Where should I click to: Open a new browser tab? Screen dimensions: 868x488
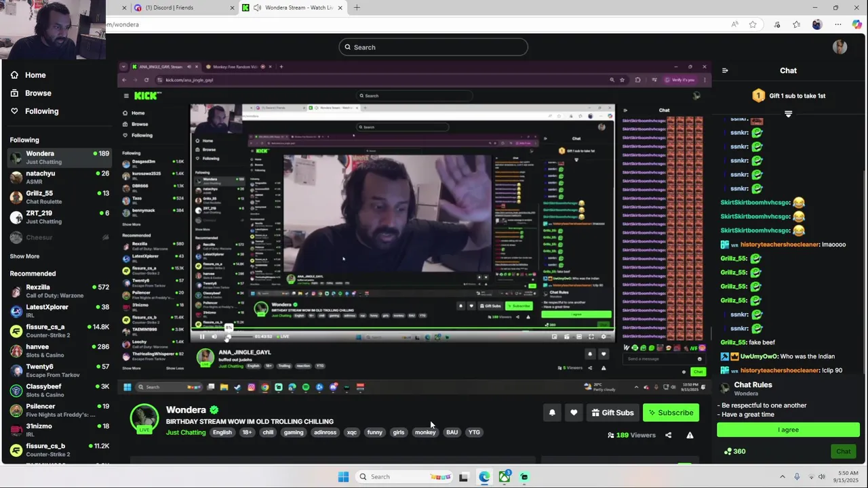pos(357,7)
